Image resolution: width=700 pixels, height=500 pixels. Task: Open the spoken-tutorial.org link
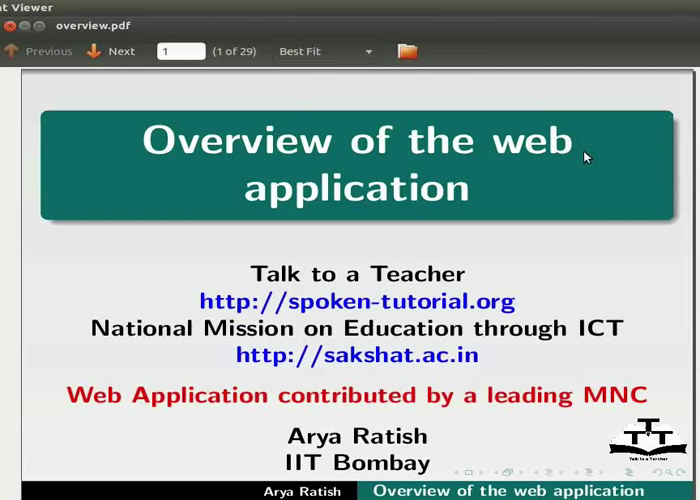357,301
